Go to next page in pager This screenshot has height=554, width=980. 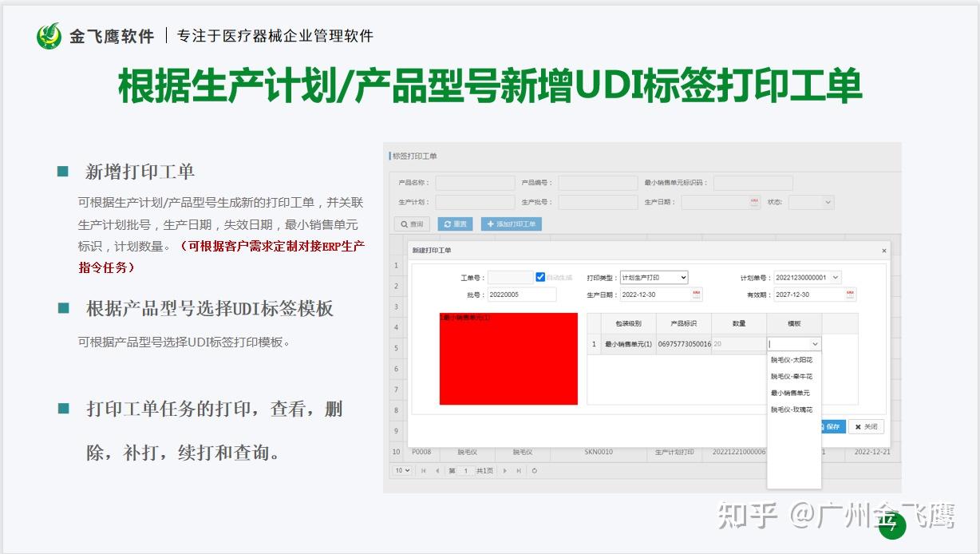(x=505, y=471)
